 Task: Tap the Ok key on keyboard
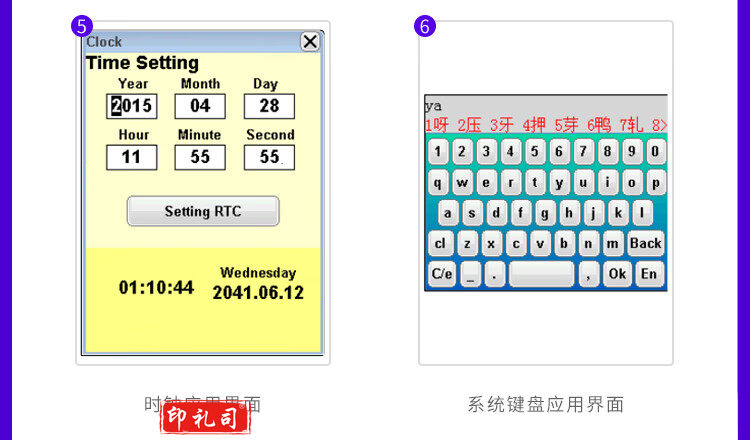coord(617,273)
